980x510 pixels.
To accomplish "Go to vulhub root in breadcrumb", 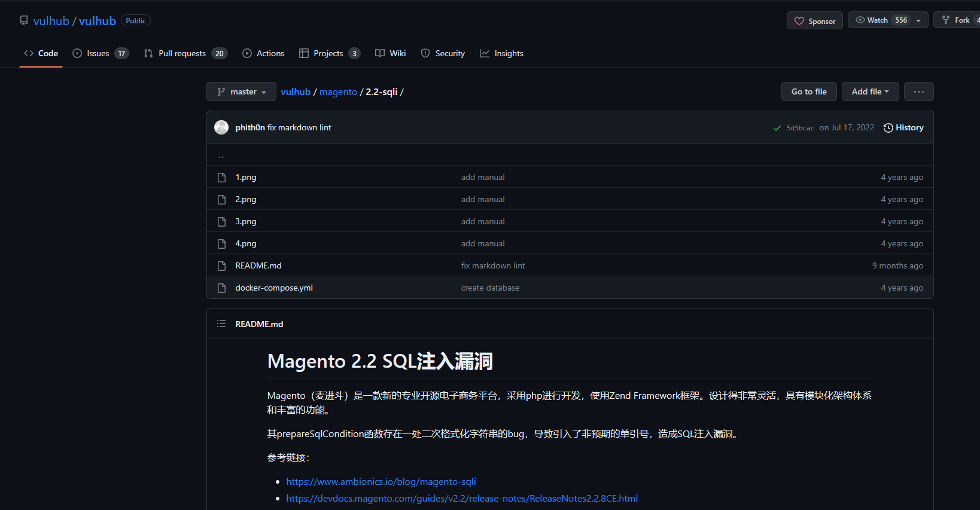I will point(296,91).
